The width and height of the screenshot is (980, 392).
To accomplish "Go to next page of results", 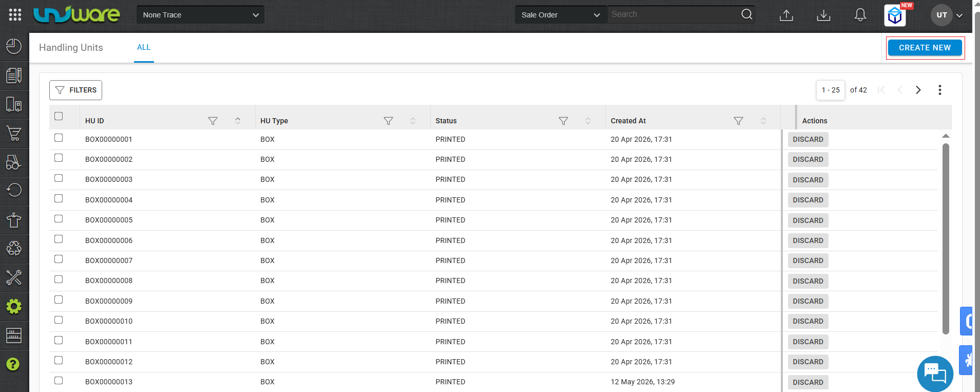I will (918, 90).
